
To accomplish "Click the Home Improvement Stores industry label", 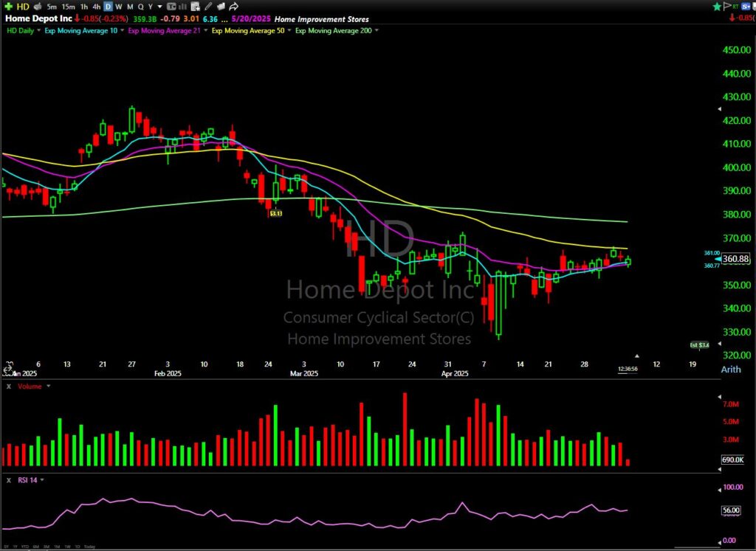I will [322, 19].
